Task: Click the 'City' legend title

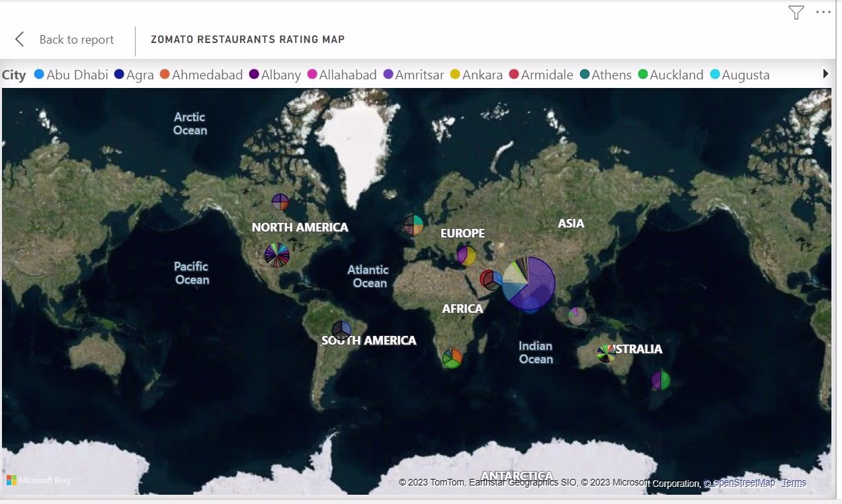Action: point(14,75)
